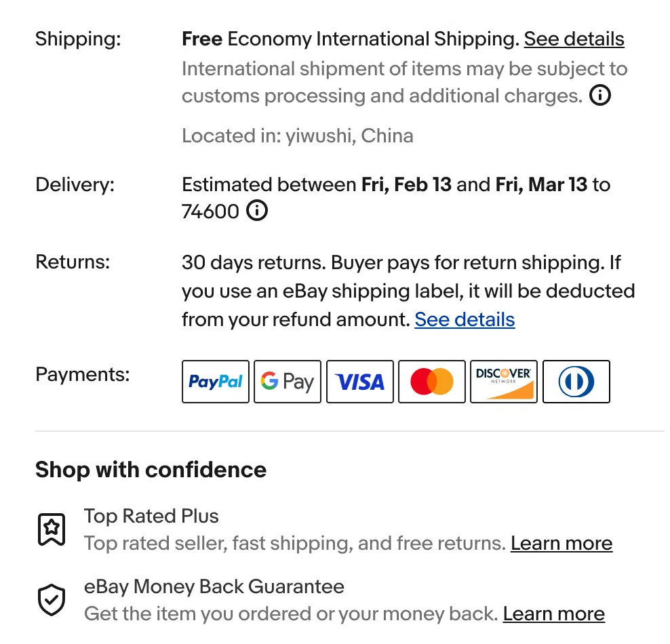Screen dimensions: 670x644
Task: Click Learn more about Money Back Guarantee
Action: [553, 613]
